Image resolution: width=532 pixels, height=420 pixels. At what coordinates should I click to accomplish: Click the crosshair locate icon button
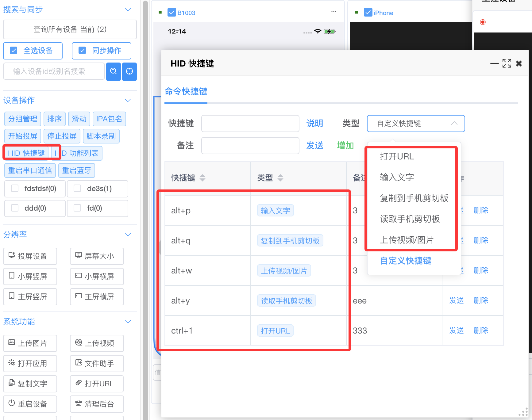click(x=129, y=71)
